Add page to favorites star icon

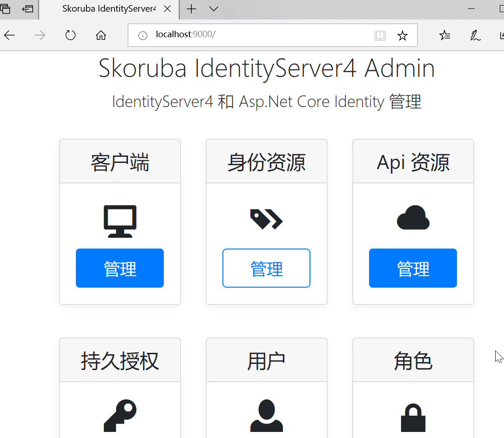[x=402, y=35]
